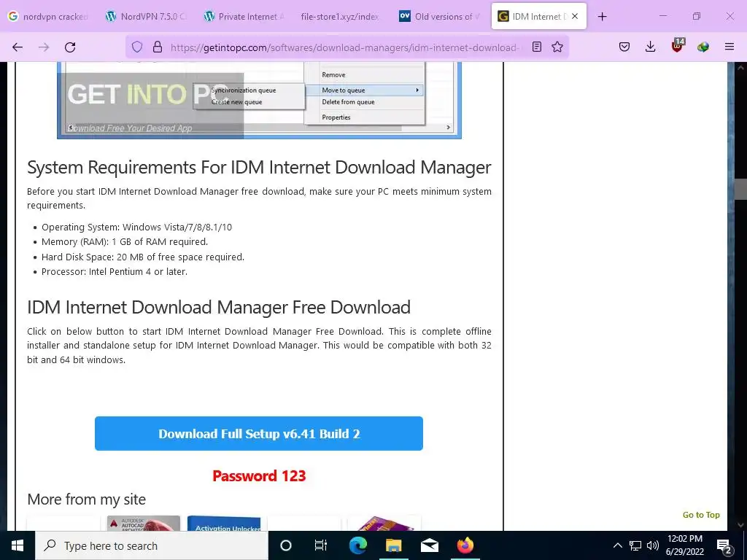Open the Activation Unlocker related post thumbnail
Viewport: 747px width, 560px height.
pyautogui.click(x=224, y=523)
